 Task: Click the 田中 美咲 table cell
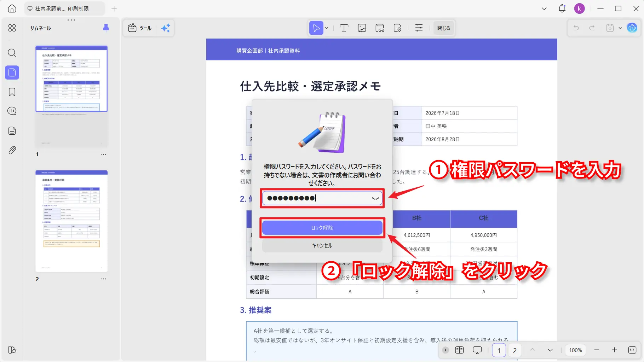(469, 126)
